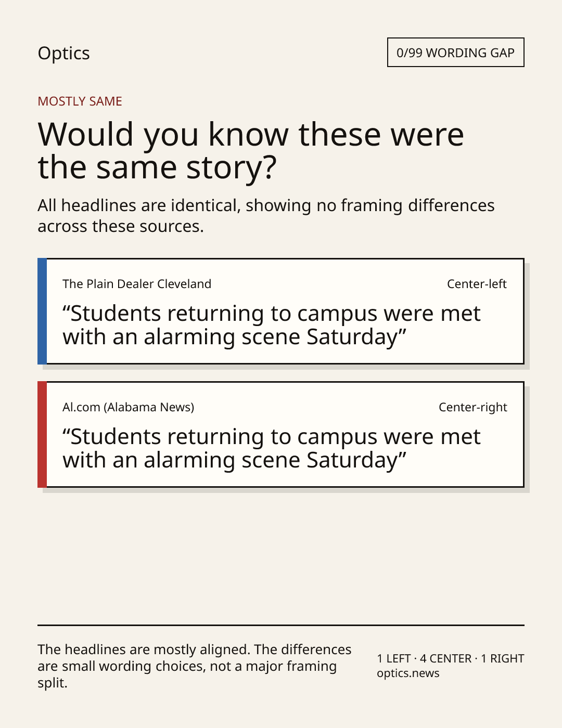
Task: Click the blue stripe on first card
Action: click(x=42, y=311)
